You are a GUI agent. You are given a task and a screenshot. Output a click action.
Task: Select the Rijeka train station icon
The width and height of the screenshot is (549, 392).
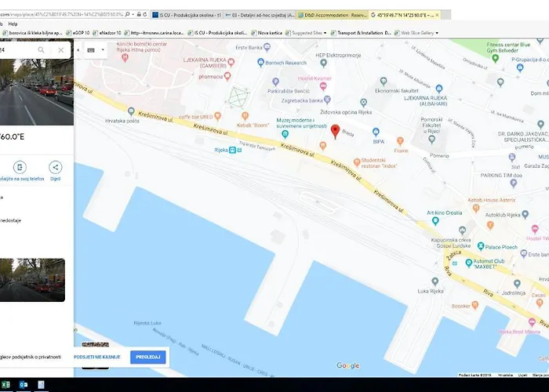point(232,150)
